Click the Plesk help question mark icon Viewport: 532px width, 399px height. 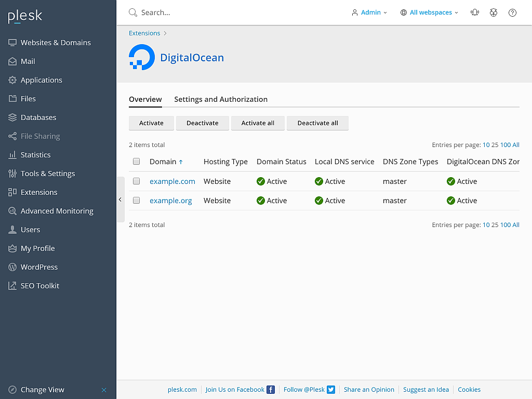[512, 12]
